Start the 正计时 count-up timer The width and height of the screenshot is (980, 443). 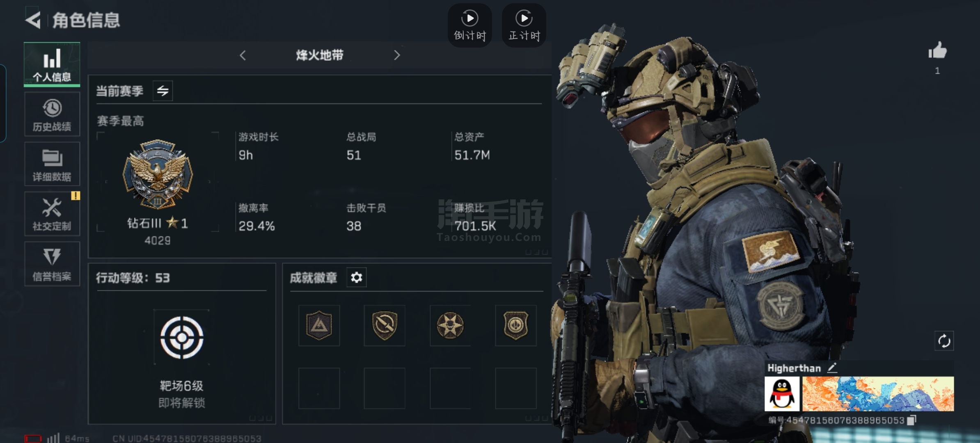point(524,25)
